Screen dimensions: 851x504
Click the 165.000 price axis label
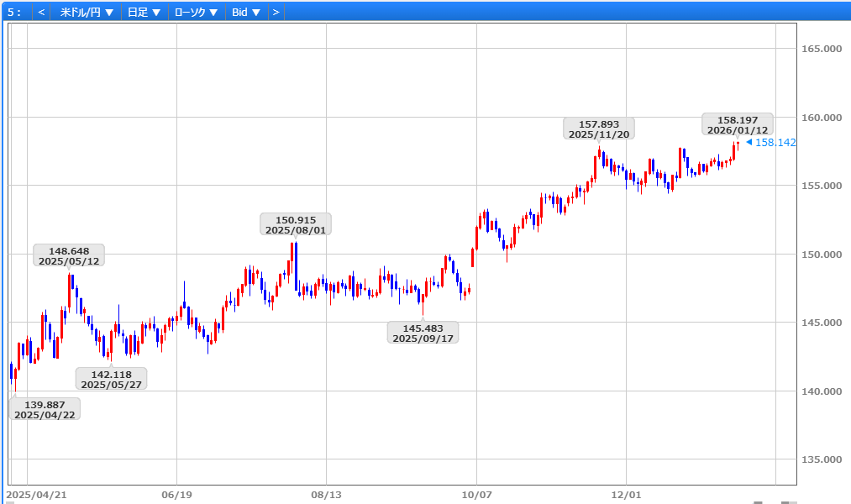(821, 49)
